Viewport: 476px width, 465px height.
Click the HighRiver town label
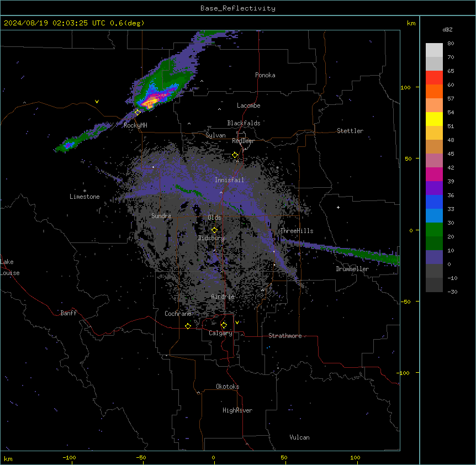click(x=237, y=410)
